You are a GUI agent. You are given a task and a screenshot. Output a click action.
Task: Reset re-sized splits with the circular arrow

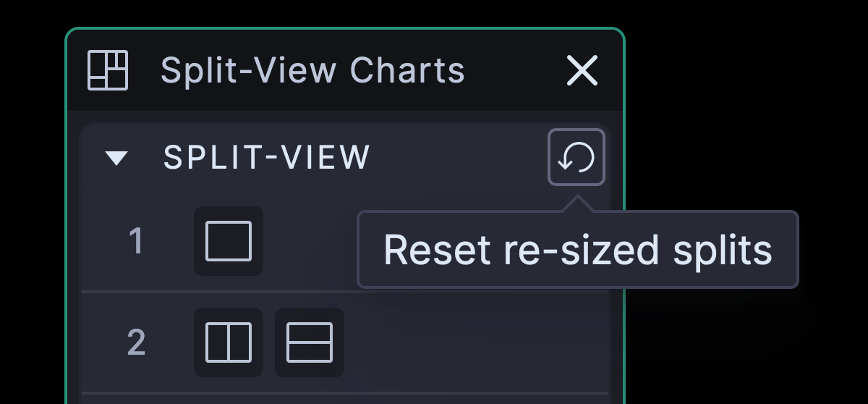click(576, 157)
